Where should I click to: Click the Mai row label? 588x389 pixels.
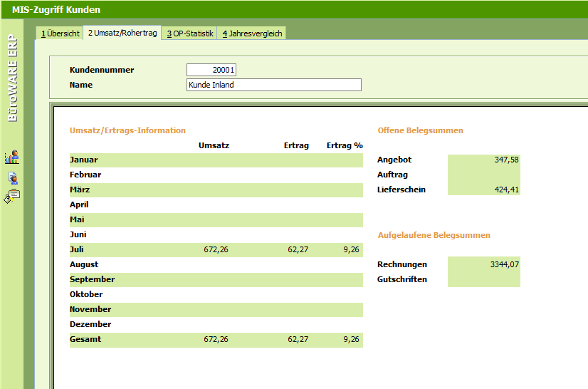point(77,219)
